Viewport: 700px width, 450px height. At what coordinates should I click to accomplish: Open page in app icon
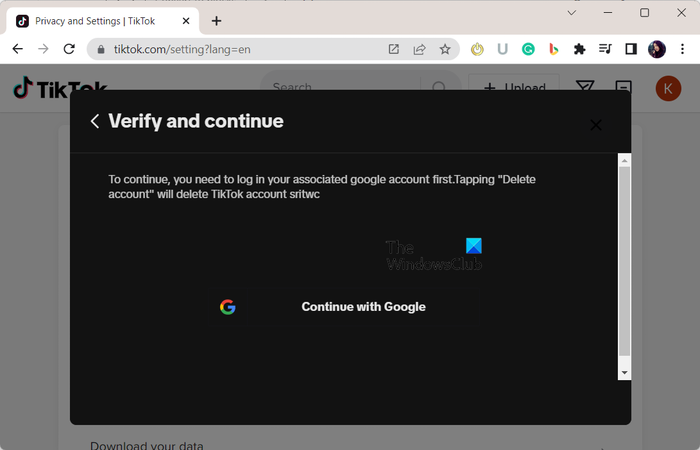click(393, 49)
